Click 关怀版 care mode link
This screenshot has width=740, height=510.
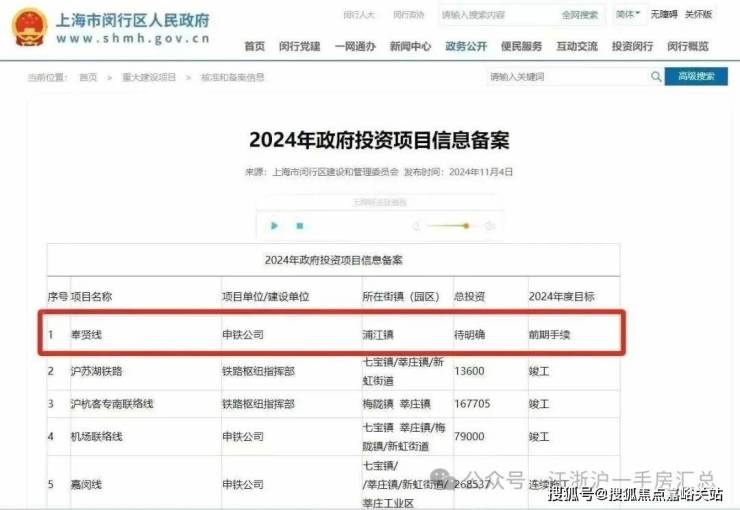(x=698, y=15)
